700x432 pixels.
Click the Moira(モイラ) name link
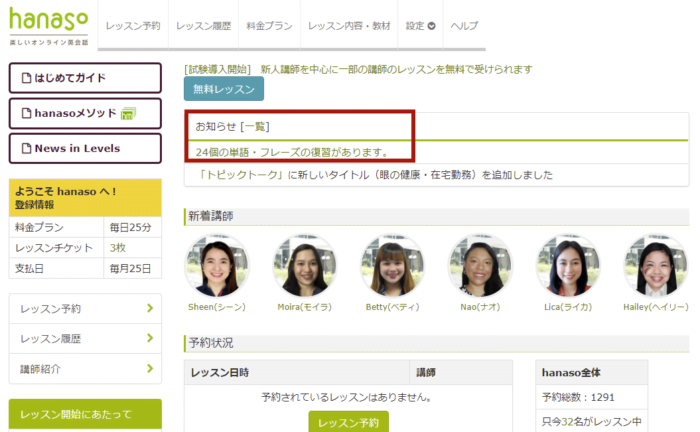coord(304,307)
